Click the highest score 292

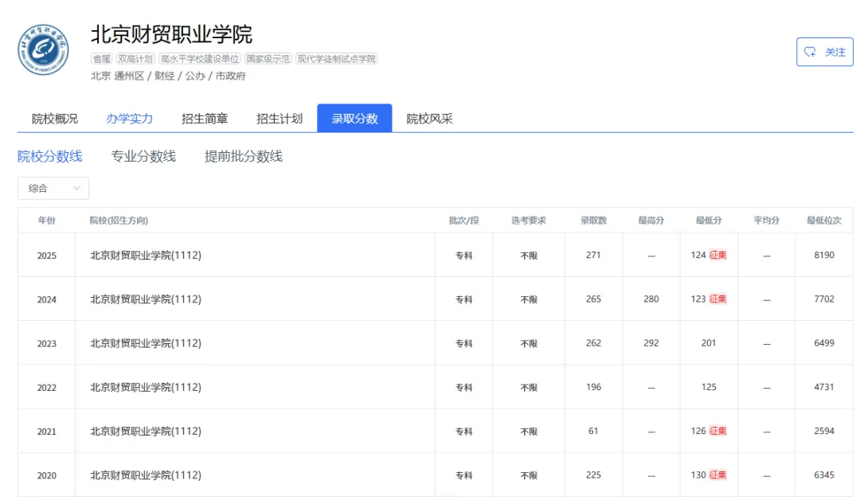point(651,342)
